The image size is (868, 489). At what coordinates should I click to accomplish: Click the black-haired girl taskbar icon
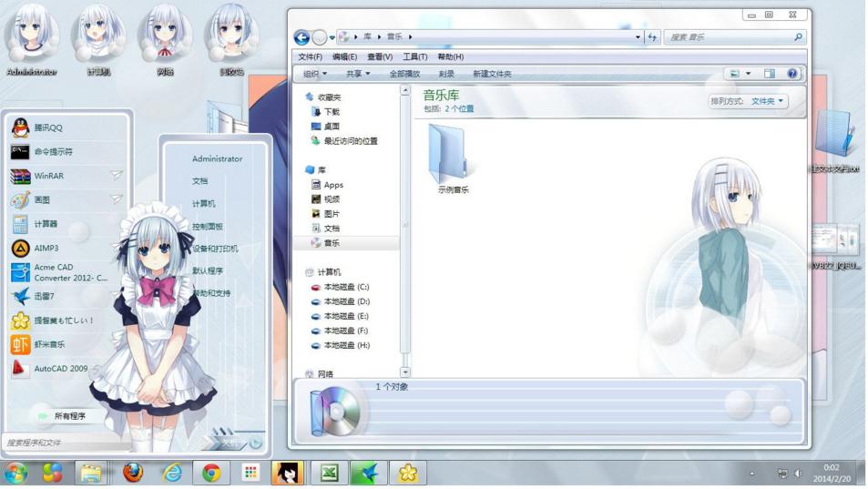(x=288, y=473)
